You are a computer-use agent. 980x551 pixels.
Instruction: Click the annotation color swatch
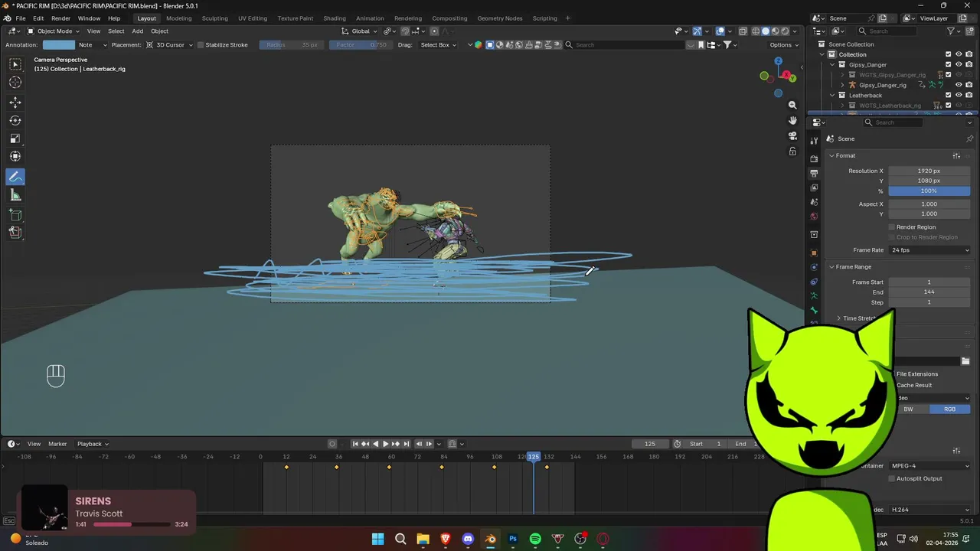coord(59,44)
